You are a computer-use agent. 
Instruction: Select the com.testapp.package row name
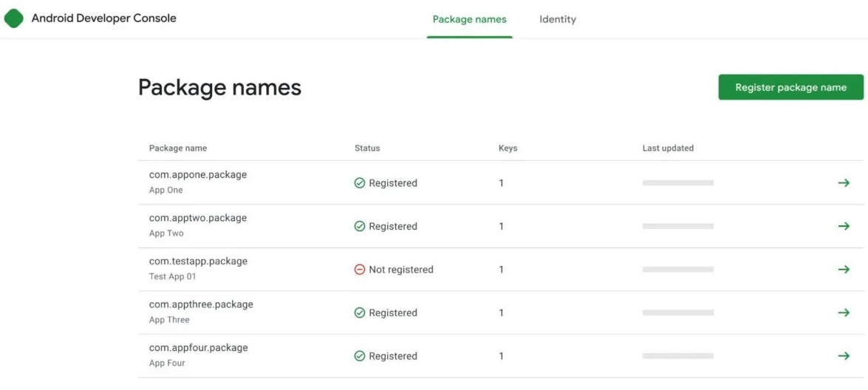click(x=198, y=261)
